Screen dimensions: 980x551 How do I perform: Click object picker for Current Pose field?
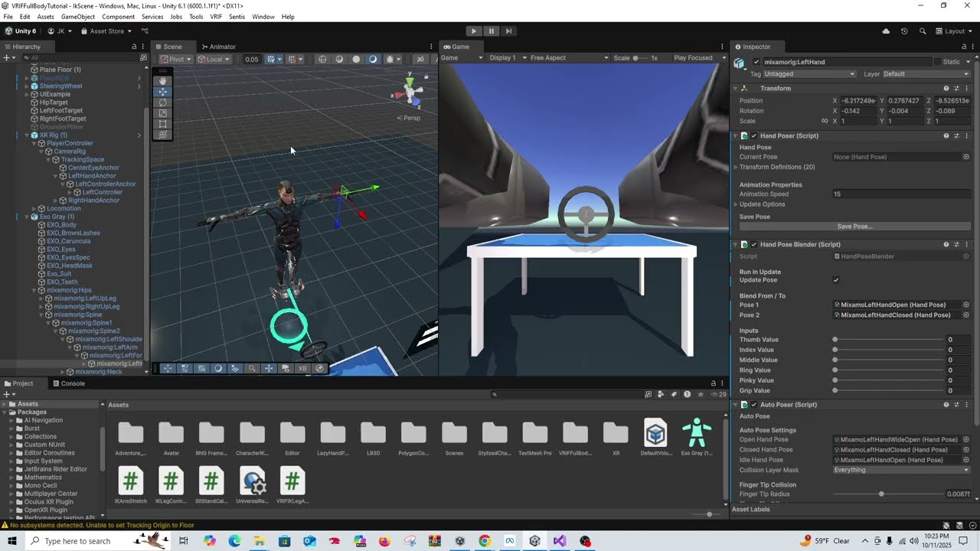coord(966,157)
